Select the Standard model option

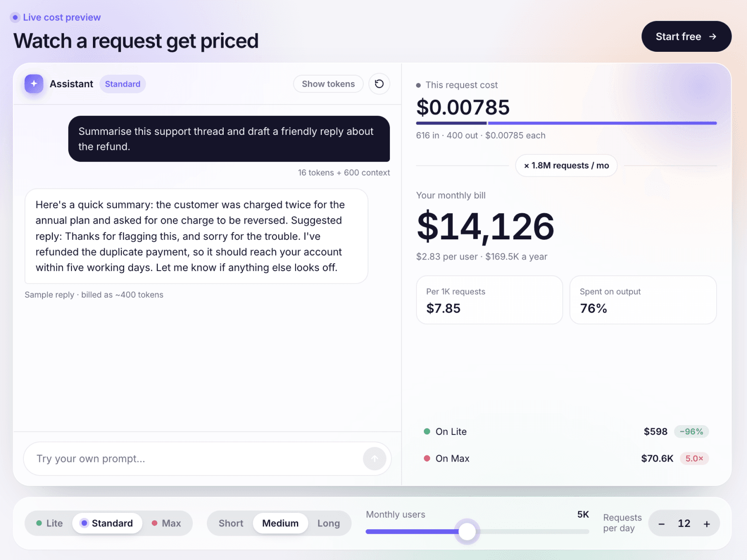107,523
